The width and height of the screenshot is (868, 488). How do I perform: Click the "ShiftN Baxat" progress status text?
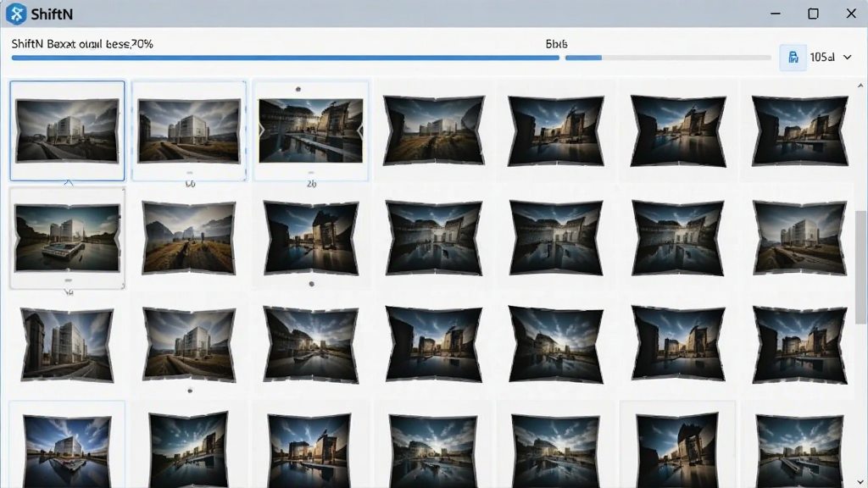82,44
